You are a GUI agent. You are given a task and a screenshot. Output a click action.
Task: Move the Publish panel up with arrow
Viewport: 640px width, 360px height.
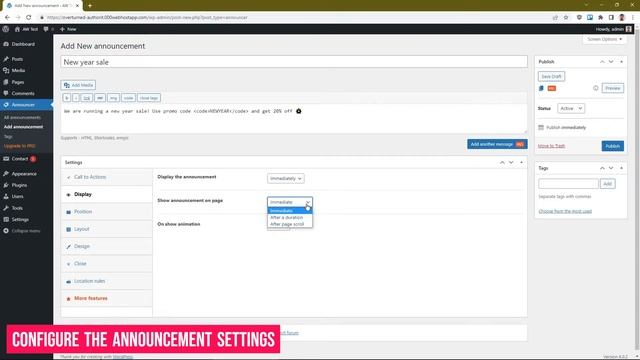[x=602, y=62]
